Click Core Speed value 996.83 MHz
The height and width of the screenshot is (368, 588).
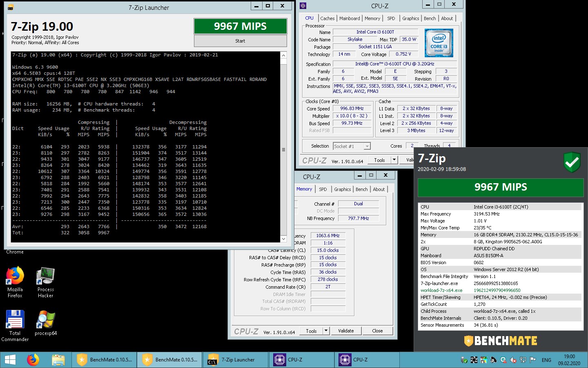point(352,109)
